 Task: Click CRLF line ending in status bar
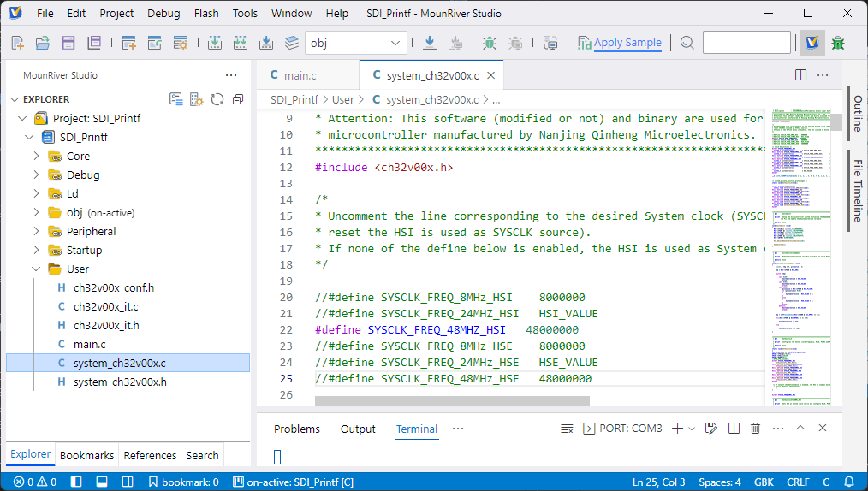pyautogui.click(x=798, y=482)
